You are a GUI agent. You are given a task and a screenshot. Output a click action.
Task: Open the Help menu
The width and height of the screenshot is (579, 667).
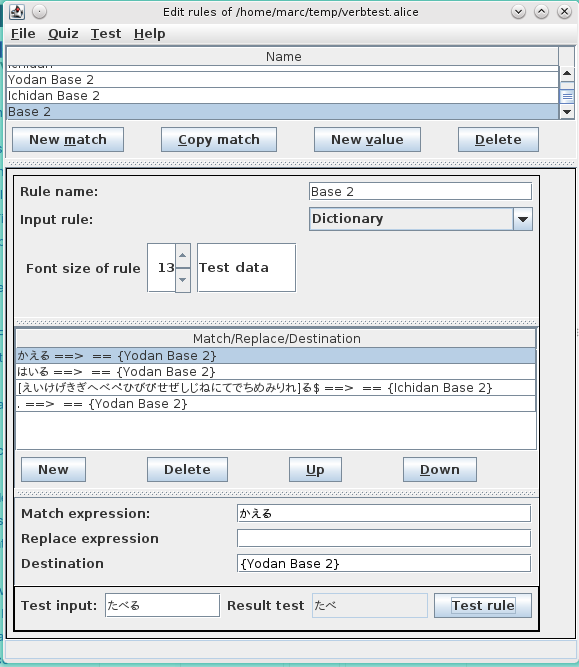150,34
